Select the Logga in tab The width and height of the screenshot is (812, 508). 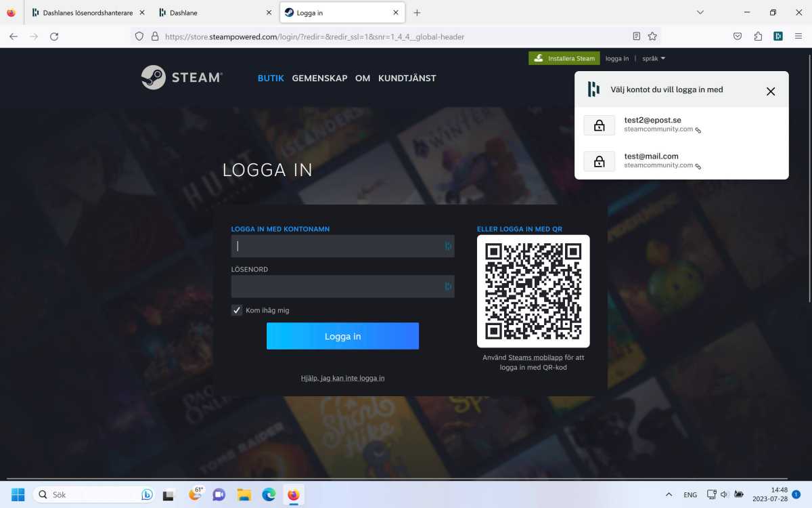342,12
